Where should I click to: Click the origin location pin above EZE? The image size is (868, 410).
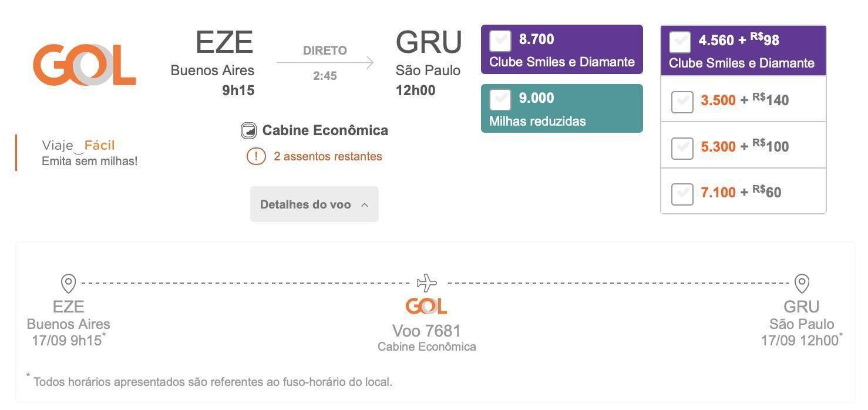pos(69,284)
